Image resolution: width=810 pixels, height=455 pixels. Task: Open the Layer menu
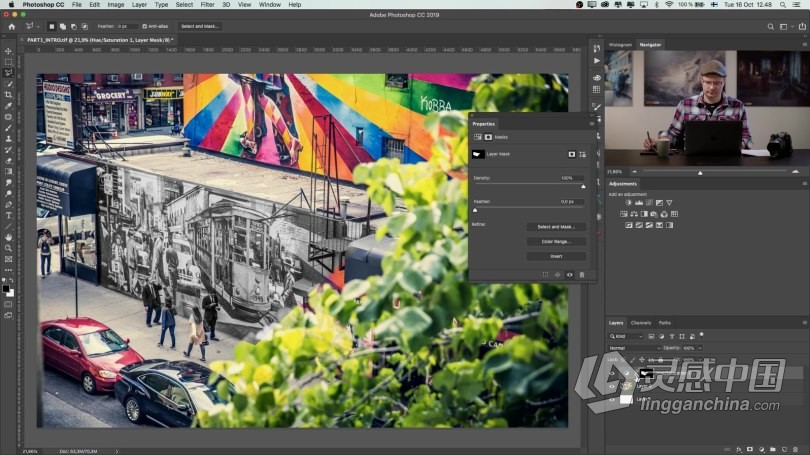tap(139, 5)
